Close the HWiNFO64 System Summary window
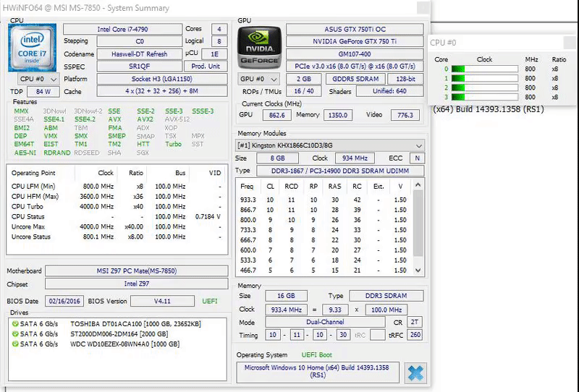 (423, 8)
